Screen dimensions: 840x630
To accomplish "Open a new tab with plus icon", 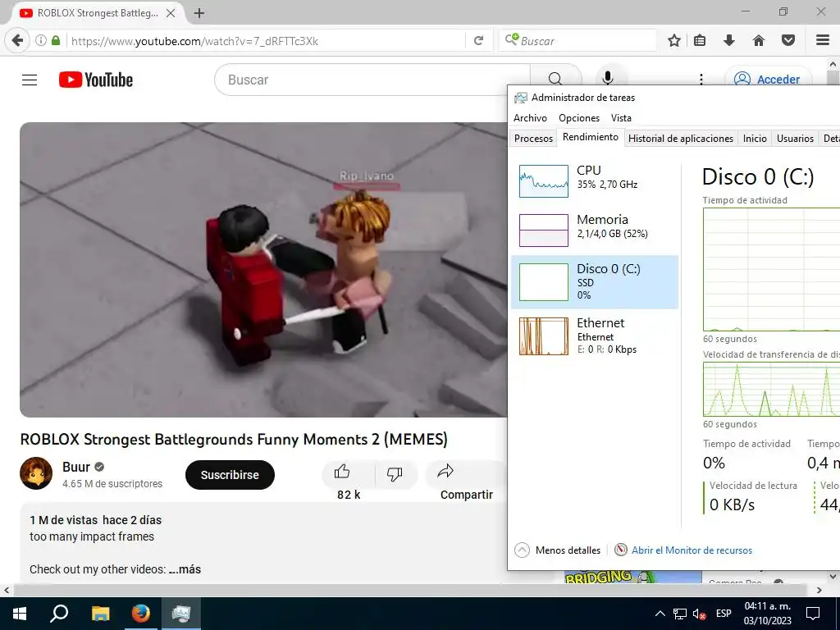I will pyautogui.click(x=199, y=13).
